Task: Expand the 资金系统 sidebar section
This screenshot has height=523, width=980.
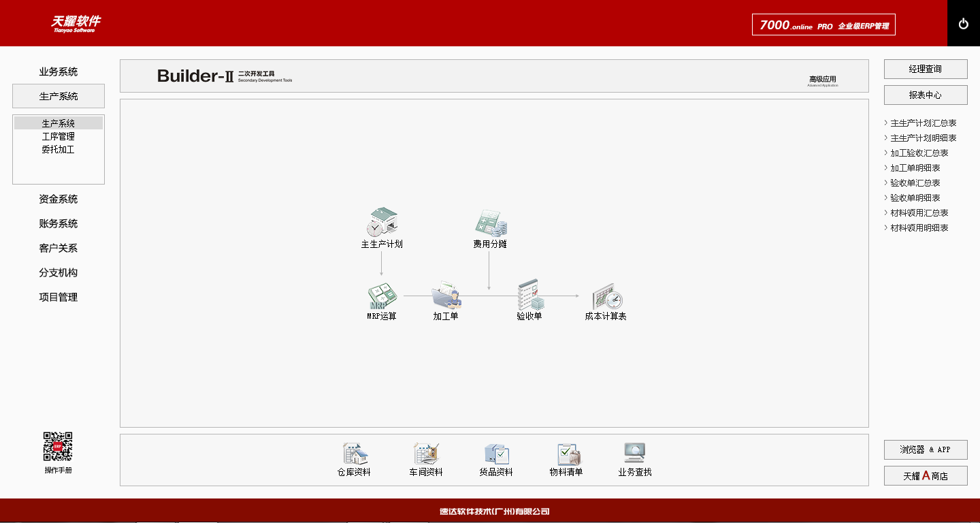Action: tap(59, 199)
